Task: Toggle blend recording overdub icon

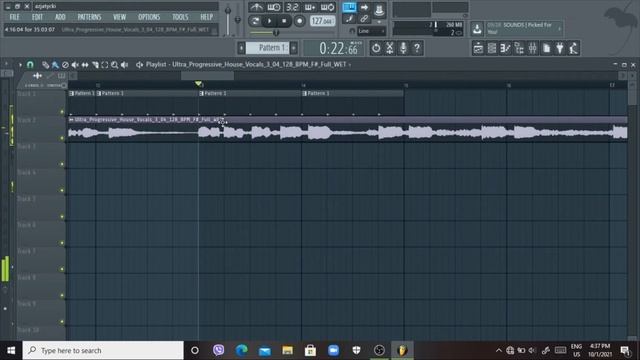Action: click(x=310, y=7)
